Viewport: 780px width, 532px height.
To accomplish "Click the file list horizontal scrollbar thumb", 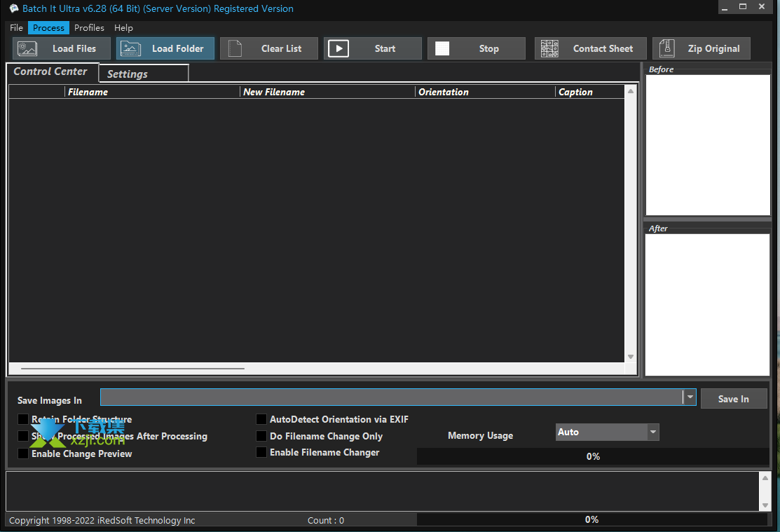I will (133, 369).
